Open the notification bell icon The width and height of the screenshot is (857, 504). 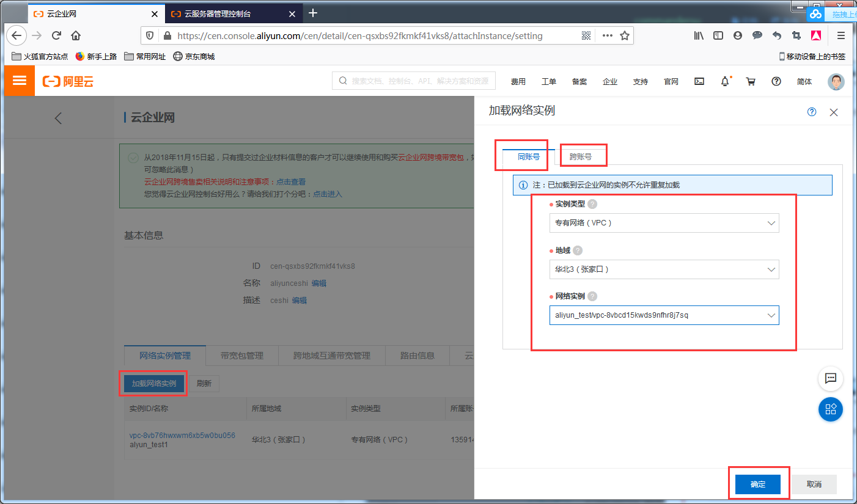coord(725,81)
